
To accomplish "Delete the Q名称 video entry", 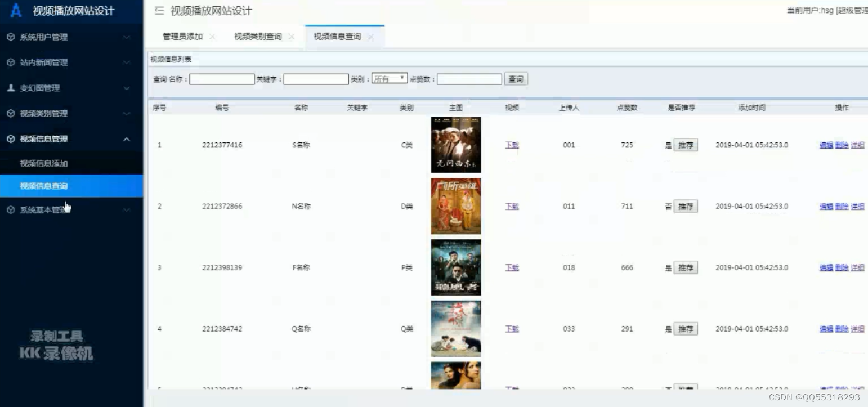I will [842, 329].
